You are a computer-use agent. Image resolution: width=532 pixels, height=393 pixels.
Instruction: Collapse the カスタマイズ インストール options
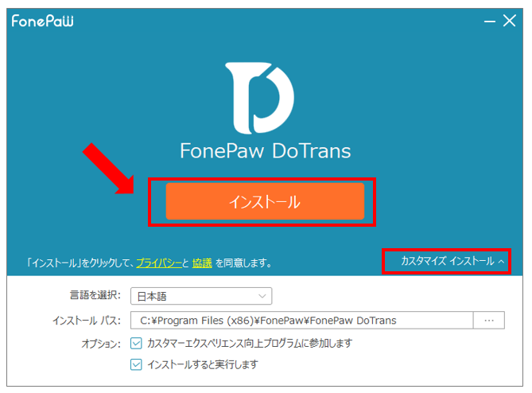(452, 261)
